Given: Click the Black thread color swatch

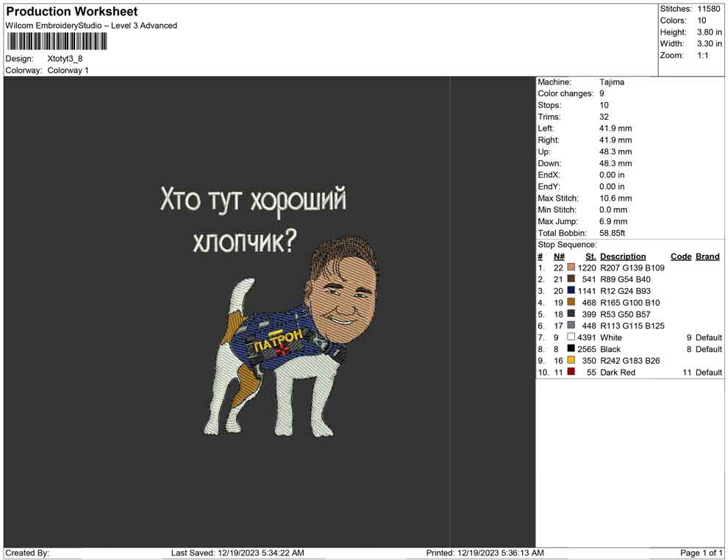Looking at the screenshot, I should pyautogui.click(x=571, y=348).
